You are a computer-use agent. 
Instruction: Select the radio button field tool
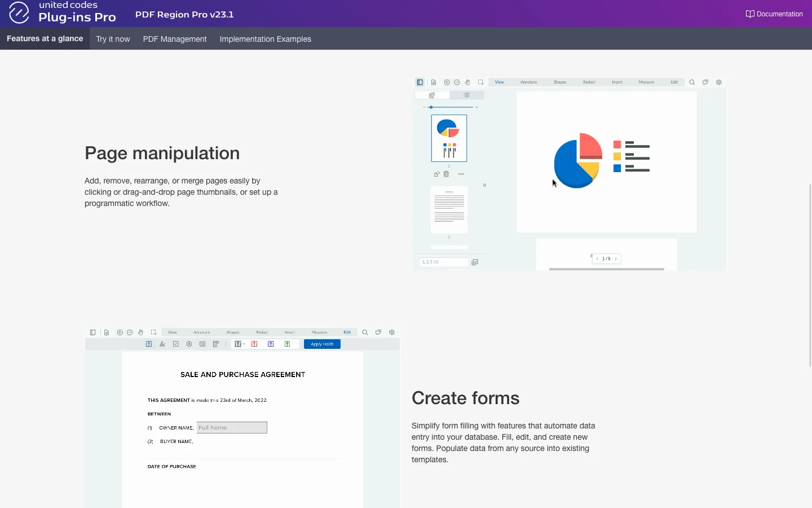click(x=189, y=344)
